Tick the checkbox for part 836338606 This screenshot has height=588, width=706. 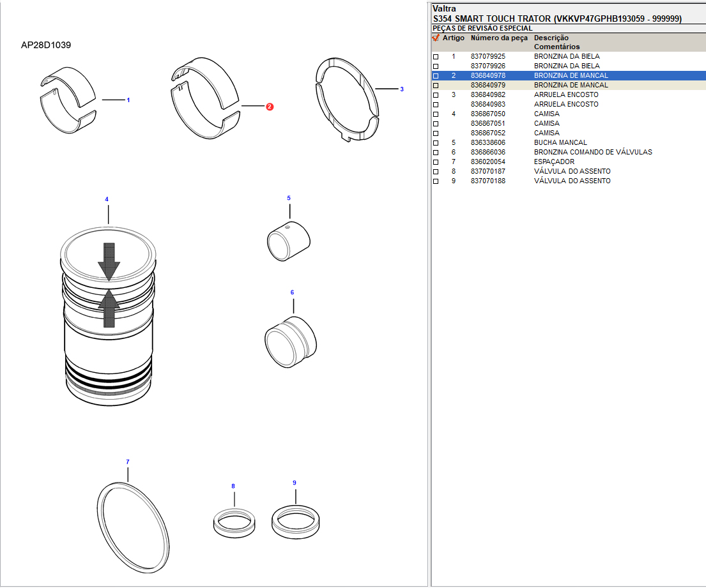436,143
